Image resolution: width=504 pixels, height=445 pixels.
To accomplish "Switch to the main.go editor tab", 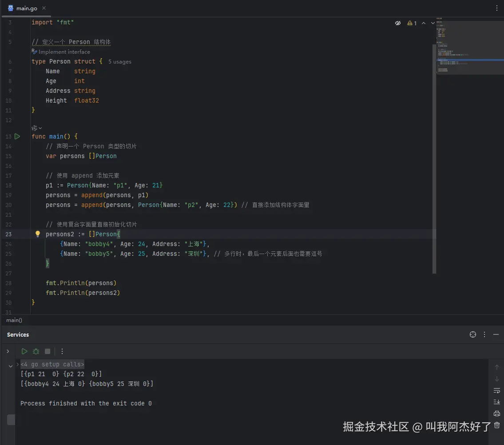I will click(27, 8).
